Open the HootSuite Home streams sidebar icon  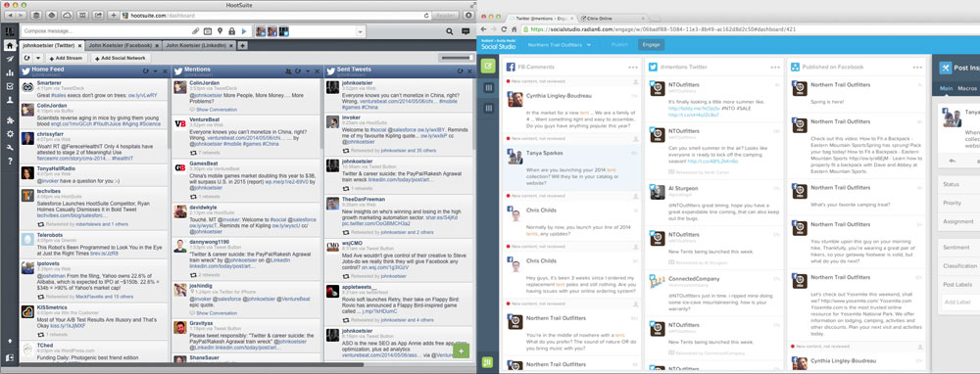point(10,46)
